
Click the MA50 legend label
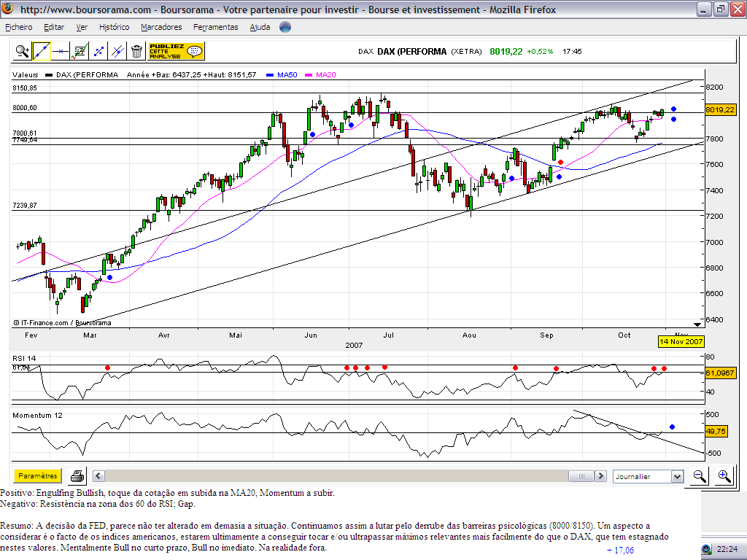tap(287, 75)
